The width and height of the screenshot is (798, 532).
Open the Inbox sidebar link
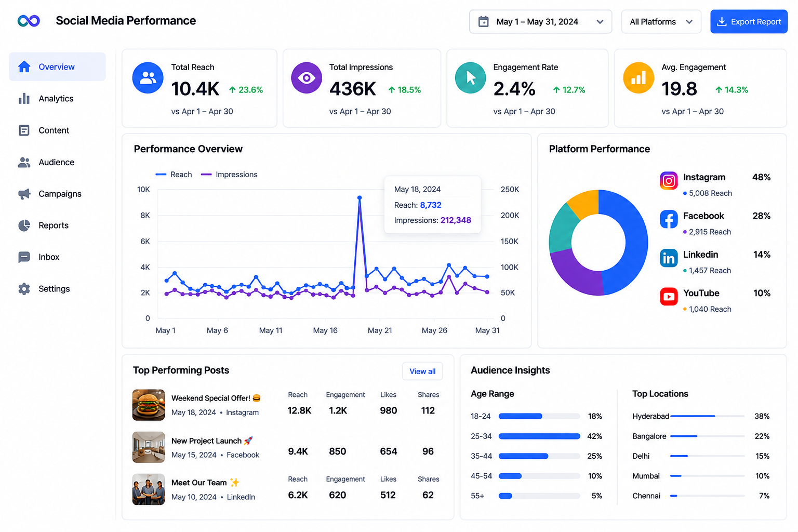click(57, 257)
